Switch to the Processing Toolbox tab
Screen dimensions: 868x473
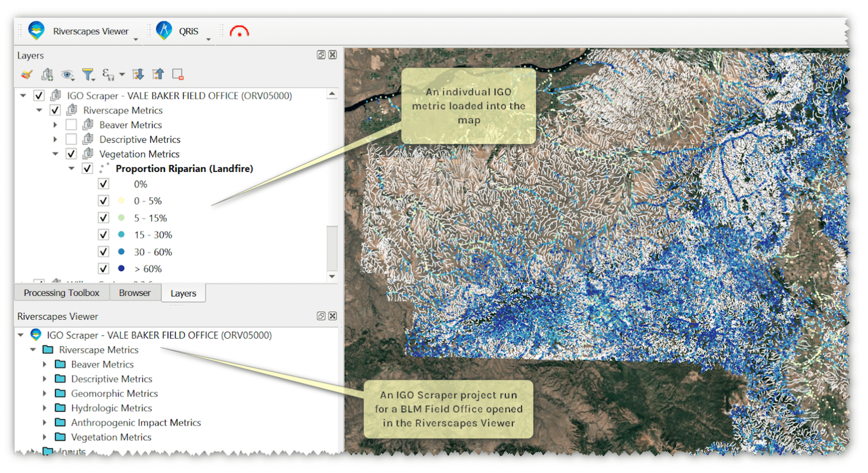tap(62, 293)
